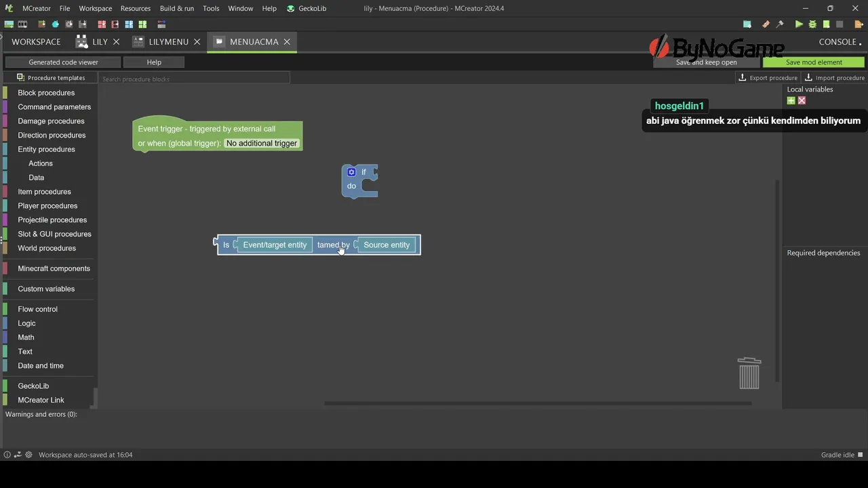Remove local variable with red X icon
This screenshot has height=488, width=868.
coord(802,100)
